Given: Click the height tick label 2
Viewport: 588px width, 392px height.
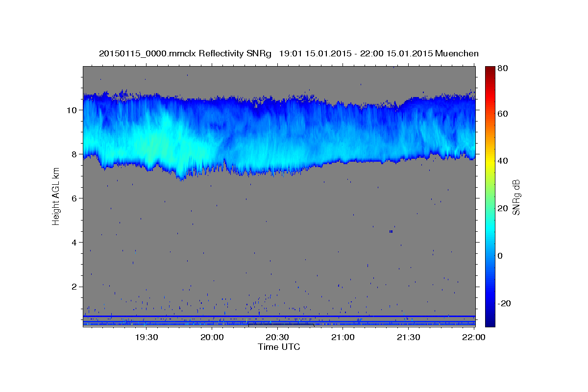Looking at the screenshot, I should pyautogui.click(x=75, y=286).
